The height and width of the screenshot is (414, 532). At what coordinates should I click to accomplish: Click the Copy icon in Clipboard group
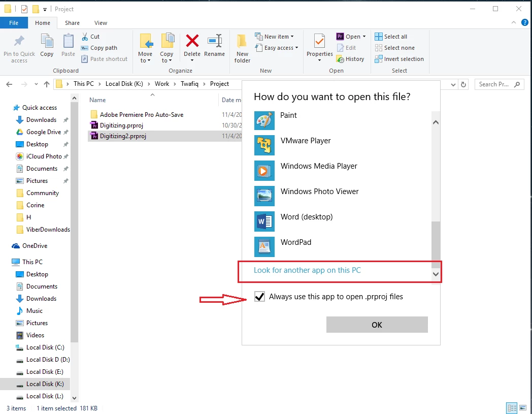(47, 41)
